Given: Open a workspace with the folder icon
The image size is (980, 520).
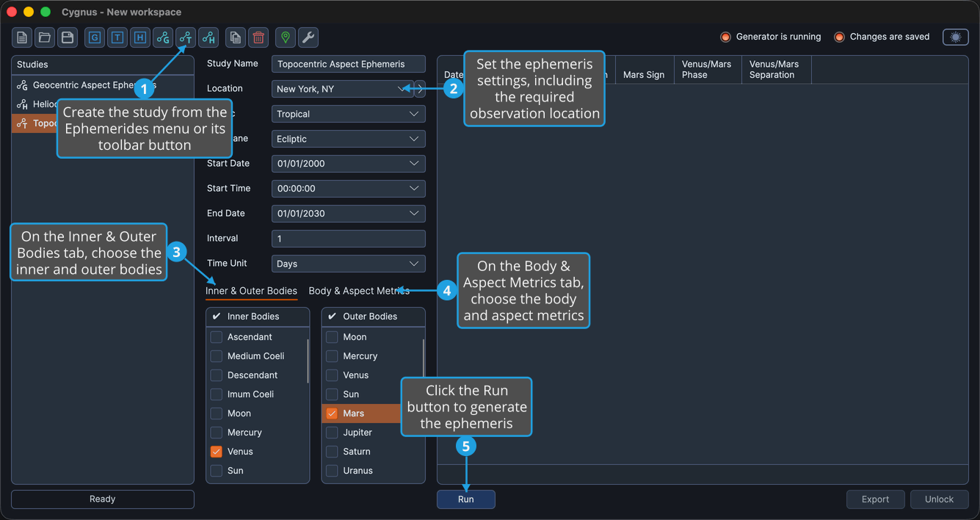Looking at the screenshot, I should coord(45,37).
